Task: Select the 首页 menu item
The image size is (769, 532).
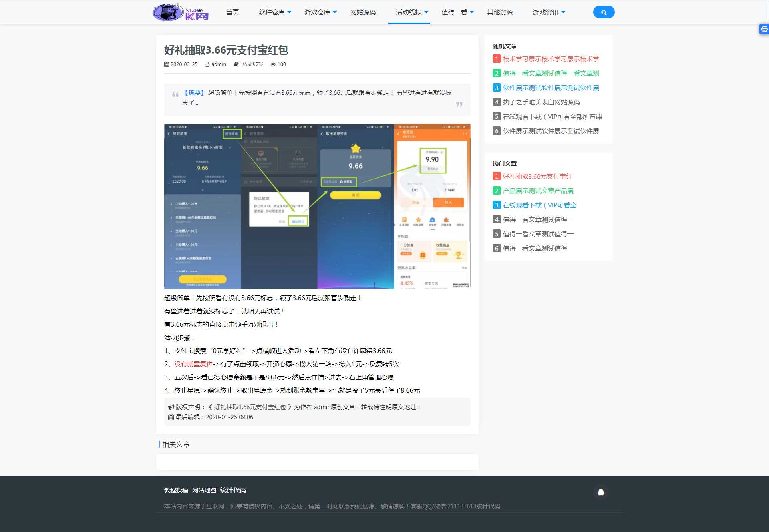Action: click(x=232, y=12)
